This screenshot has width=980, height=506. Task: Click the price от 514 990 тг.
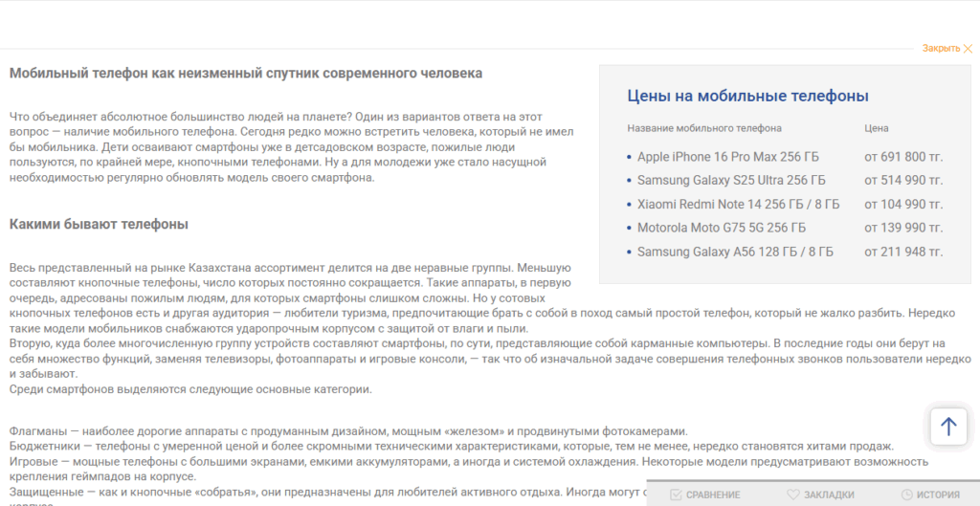click(x=902, y=180)
